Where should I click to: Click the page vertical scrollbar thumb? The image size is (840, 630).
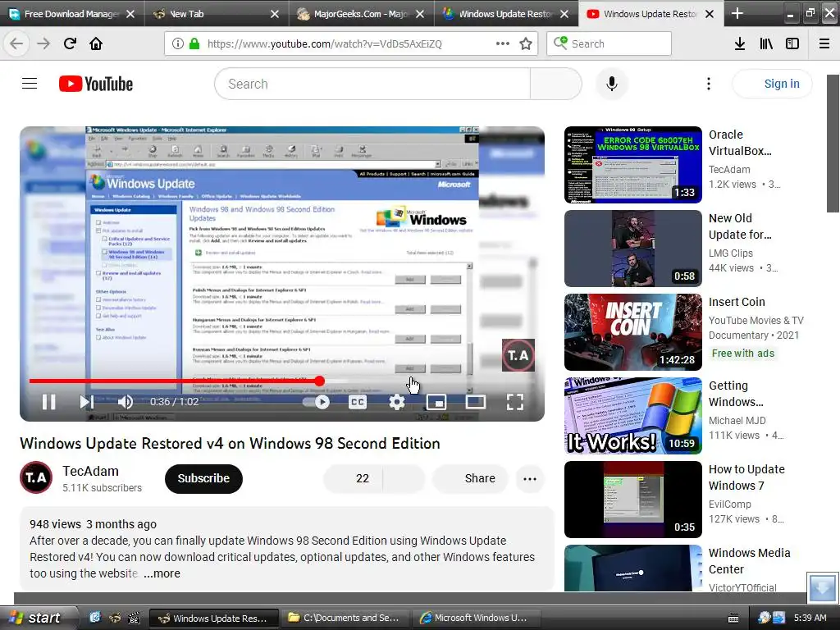[x=833, y=143]
